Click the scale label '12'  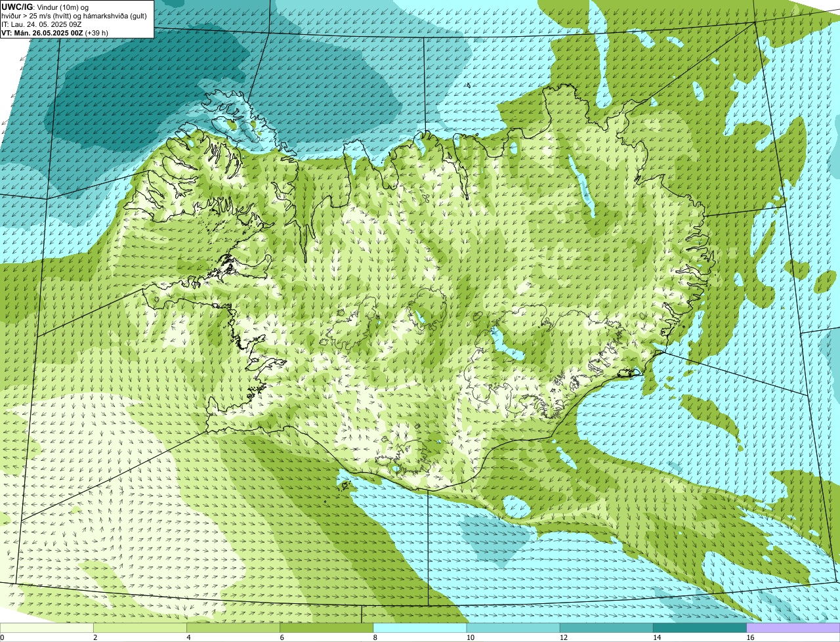(563, 637)
